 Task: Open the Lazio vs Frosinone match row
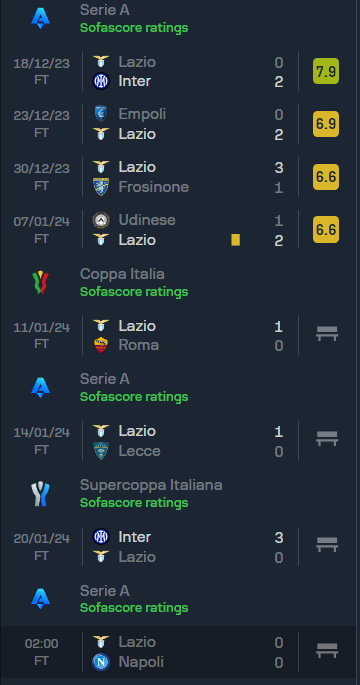click(180, 177)
